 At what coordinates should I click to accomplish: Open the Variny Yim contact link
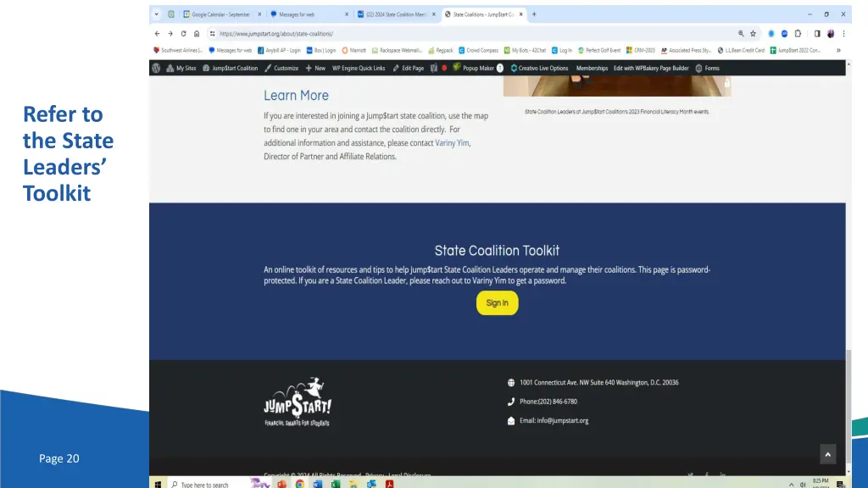pyautogui.click(x=452, y=143)
